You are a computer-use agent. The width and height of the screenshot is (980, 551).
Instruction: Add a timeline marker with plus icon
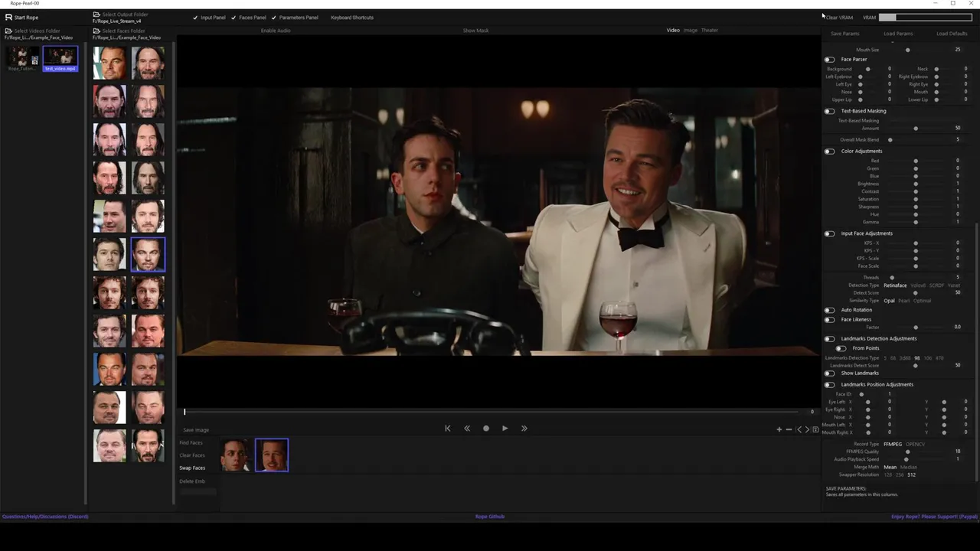coord(779,429)
